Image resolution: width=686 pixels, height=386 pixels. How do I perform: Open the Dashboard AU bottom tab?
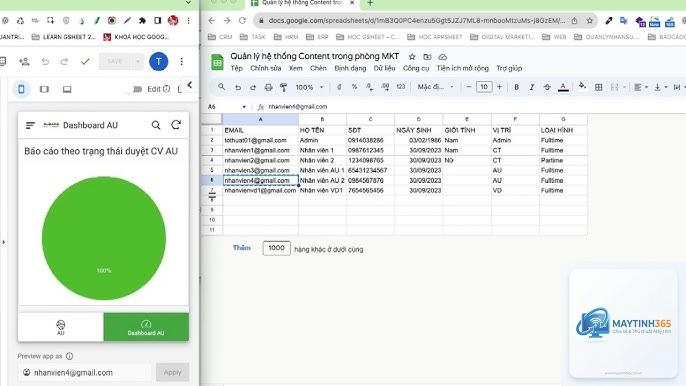[146, 327]
